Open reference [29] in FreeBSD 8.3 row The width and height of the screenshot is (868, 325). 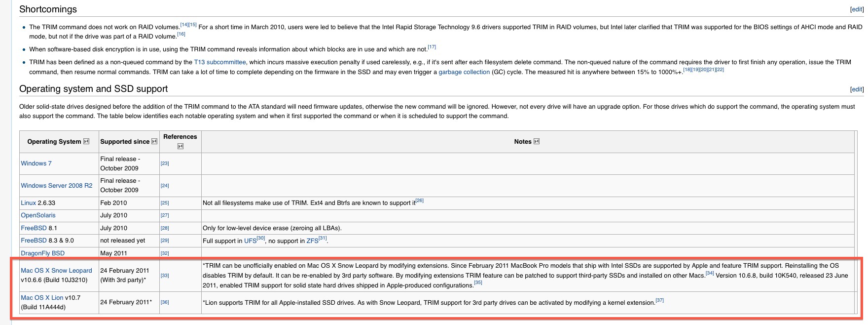pyautogui.click(x=165, y=241)
